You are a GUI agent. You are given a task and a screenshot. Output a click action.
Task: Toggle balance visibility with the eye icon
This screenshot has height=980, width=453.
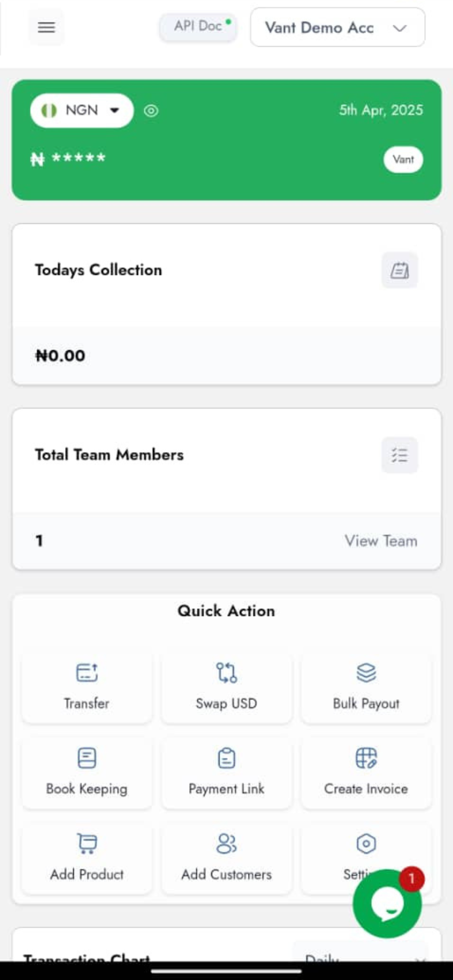[151, 111]
